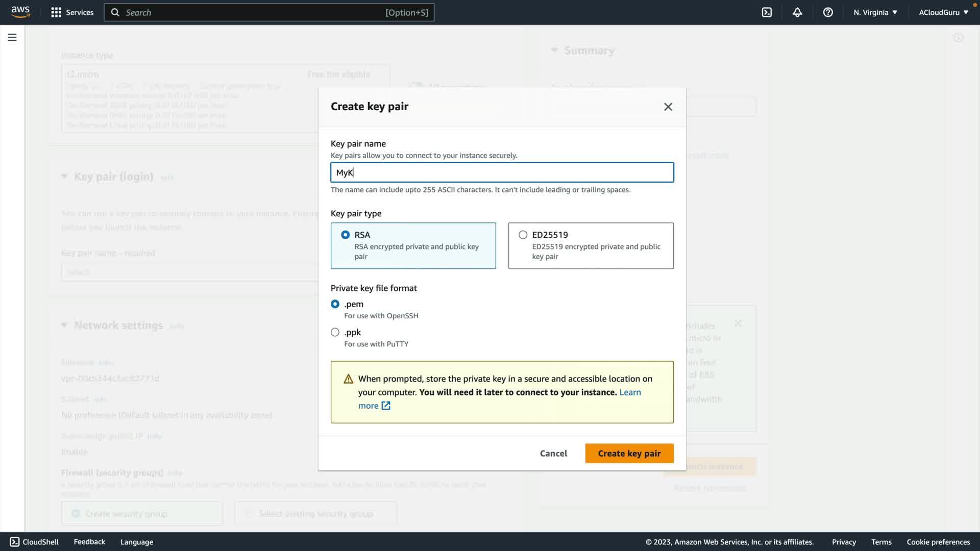Viewport: 980px width, 551px height.
Task: Click the Create key pair button
Action: point(629,453)
